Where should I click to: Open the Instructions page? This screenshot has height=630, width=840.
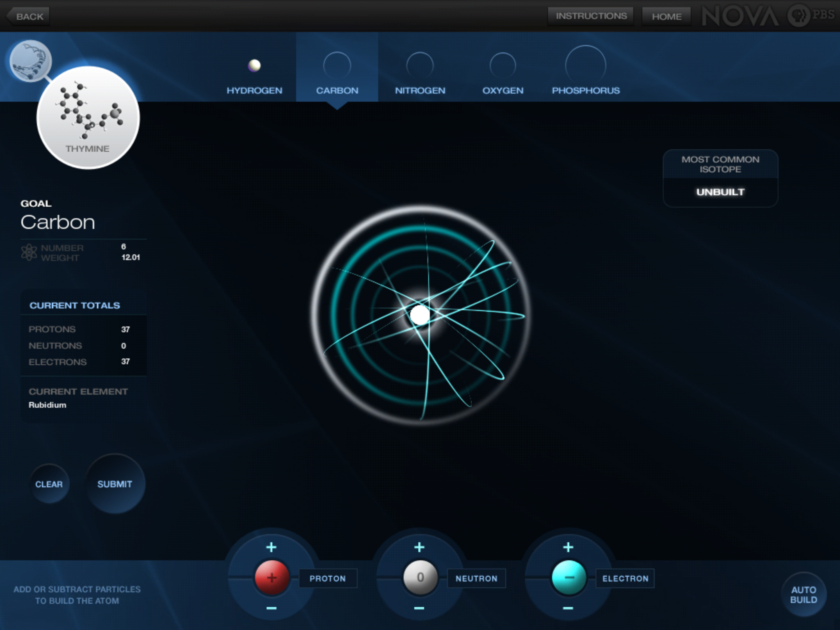click(591, 16)
